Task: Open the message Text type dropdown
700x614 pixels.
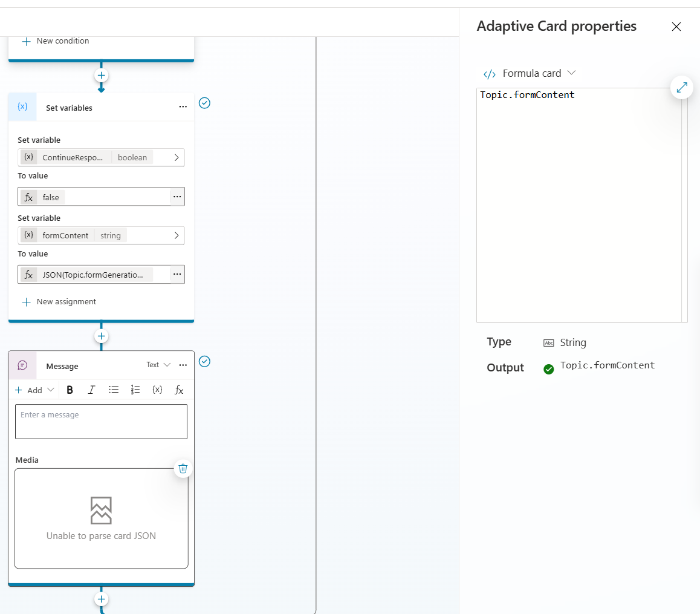Action: (158, 365)
